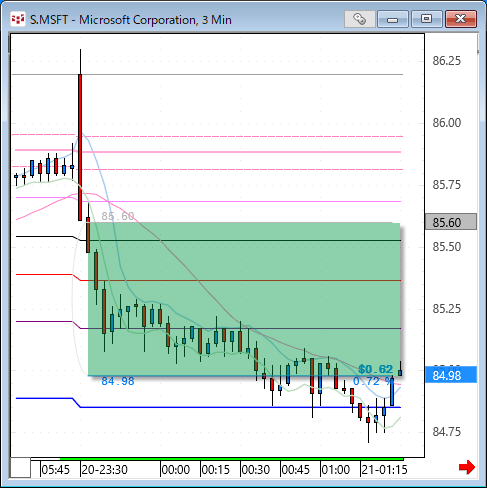Click the 21-01:15 time axis label

[385, 470]
